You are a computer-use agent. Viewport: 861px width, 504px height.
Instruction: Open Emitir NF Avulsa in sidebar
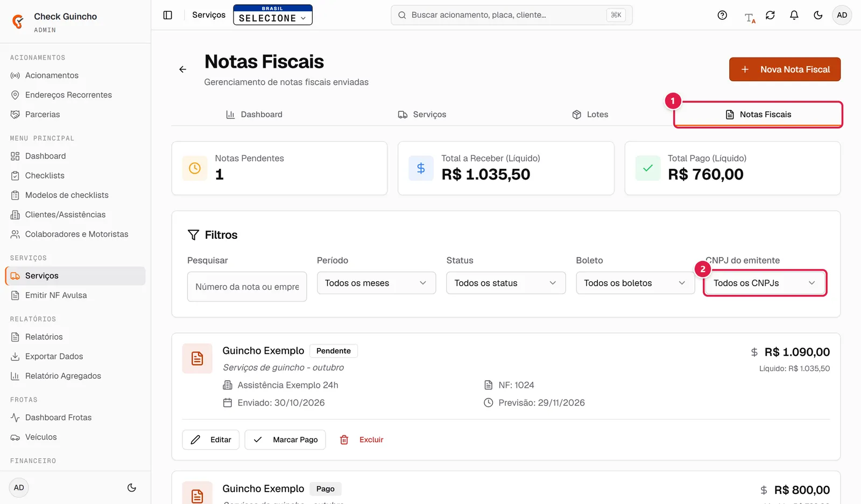[75, 295]
